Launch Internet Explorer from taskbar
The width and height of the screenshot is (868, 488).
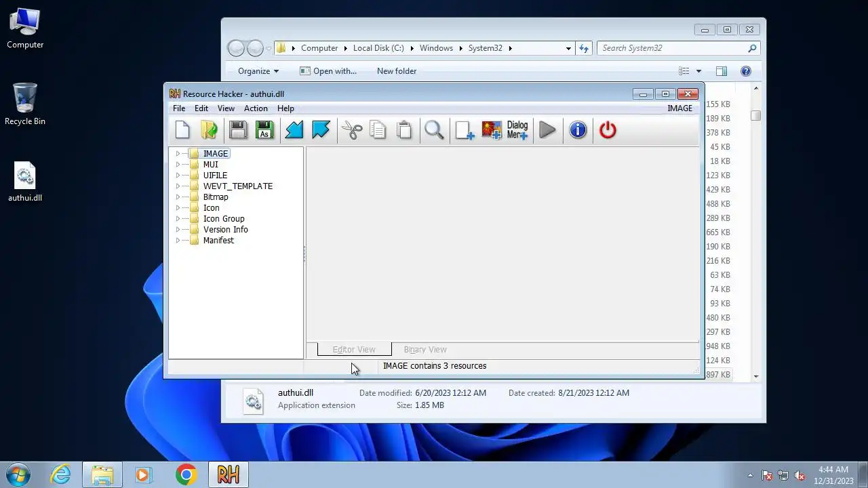coord(61,474)
